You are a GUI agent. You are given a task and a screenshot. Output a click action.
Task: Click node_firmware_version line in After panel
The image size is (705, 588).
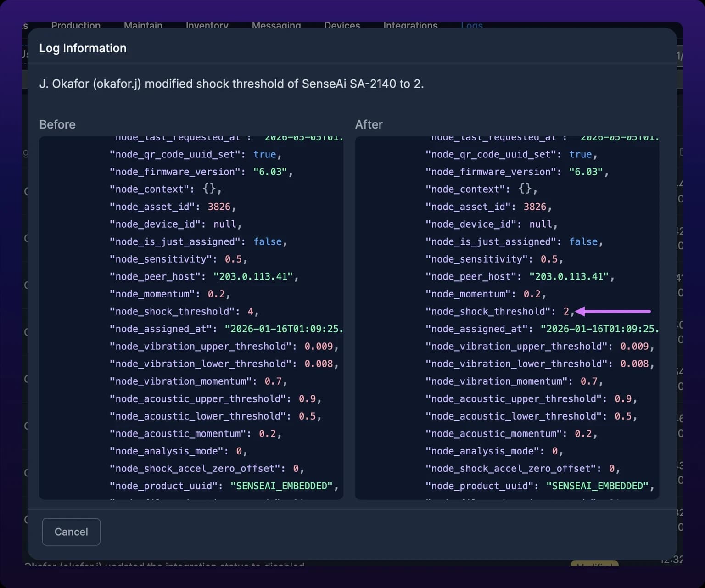[517, 172]
